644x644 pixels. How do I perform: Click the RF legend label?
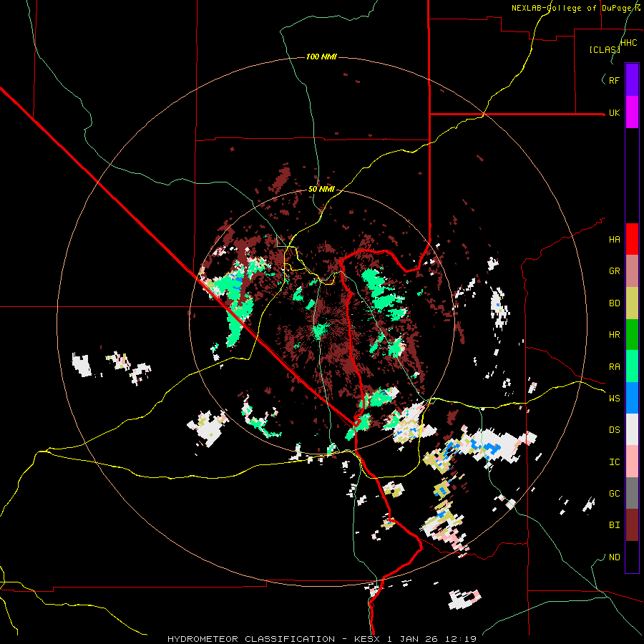tap(614, 80)
